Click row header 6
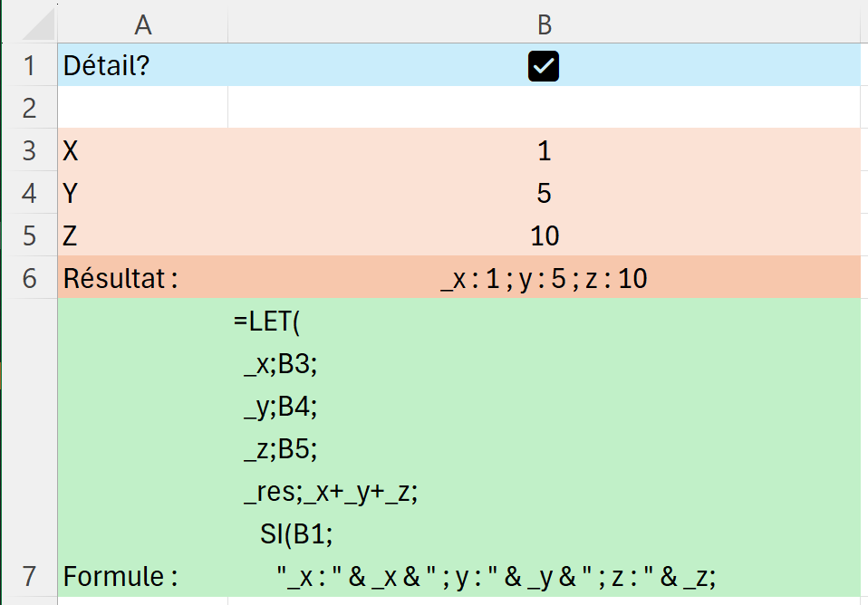This screenshot has height=605, width=868. (29, 278)
